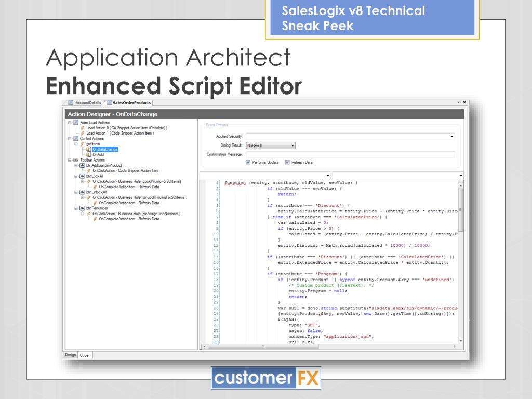Image resolution: width=532 pixels, height=399 pixels.
Task: Click 'entity.Program = null;' on line 20
Action: 317,291
